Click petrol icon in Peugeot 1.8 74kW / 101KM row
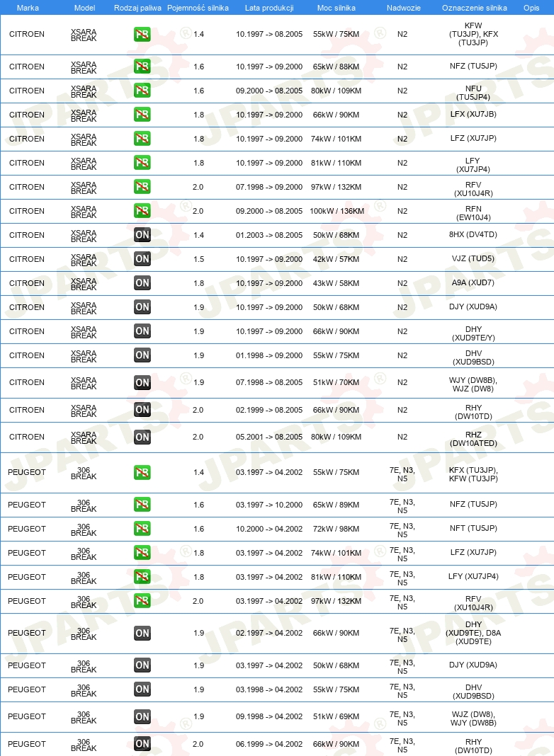Viewport: 554px width, 756px height. (142, 554)
